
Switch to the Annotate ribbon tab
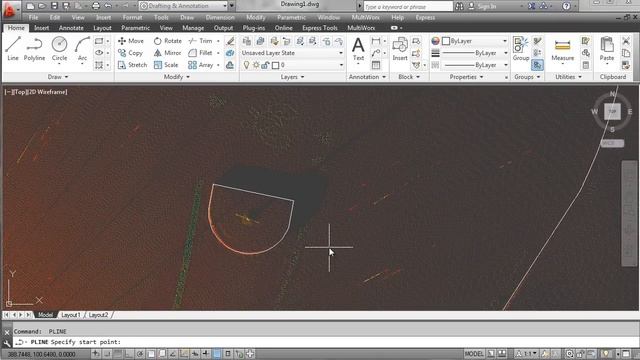[x=71, y=28]
